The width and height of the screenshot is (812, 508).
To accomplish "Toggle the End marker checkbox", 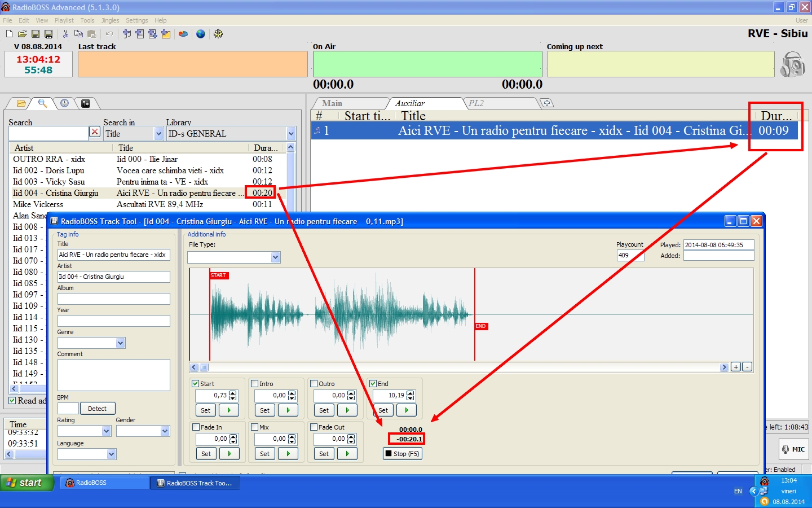I will [373, 384].
